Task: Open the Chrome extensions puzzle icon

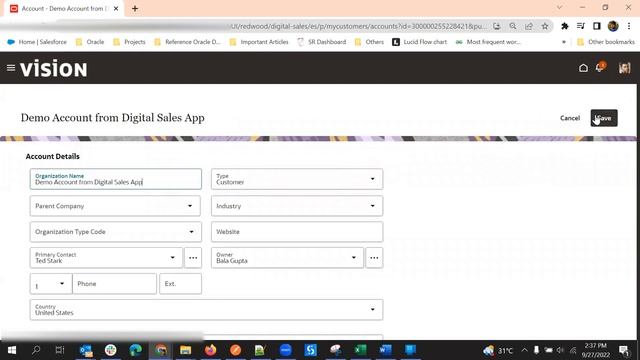Action: click(565, 26)
